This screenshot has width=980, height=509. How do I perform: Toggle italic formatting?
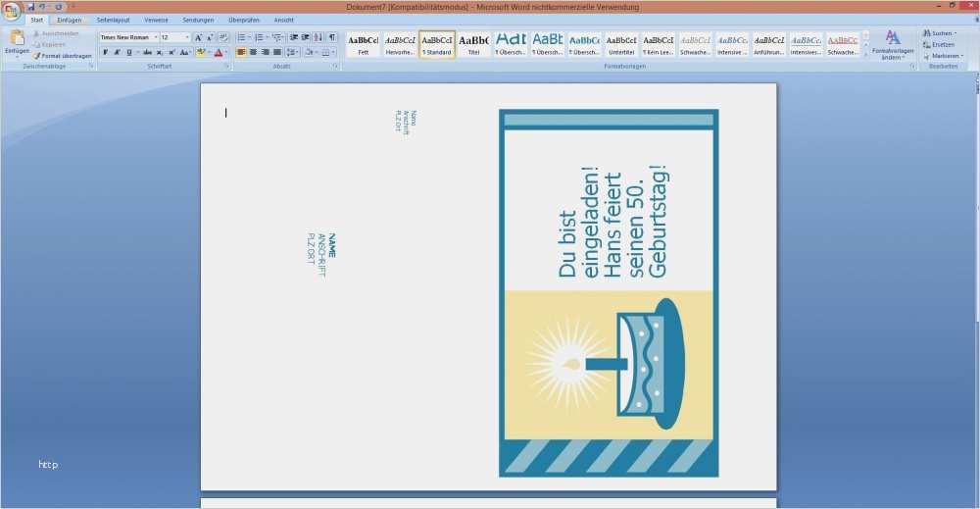coord(117,52)
